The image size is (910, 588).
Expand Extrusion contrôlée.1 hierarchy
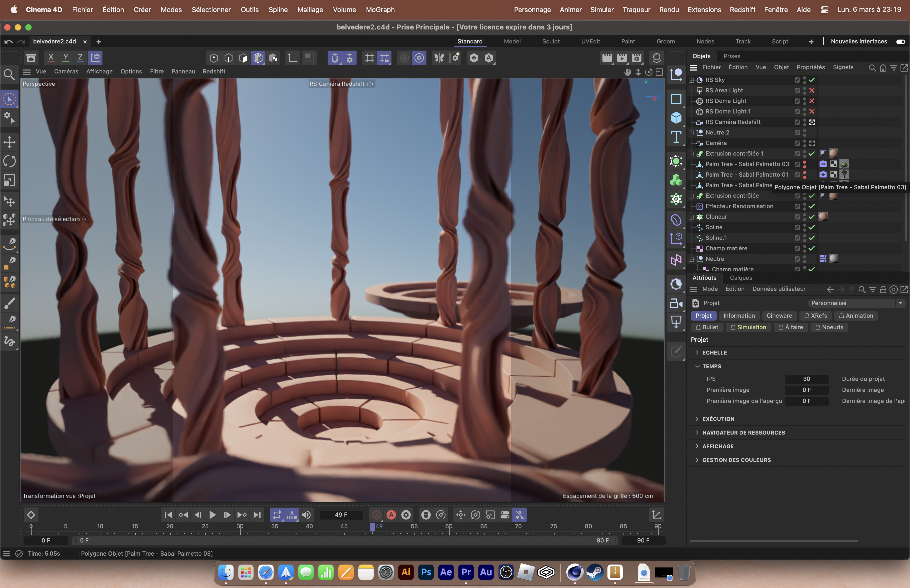coord(691,153)
